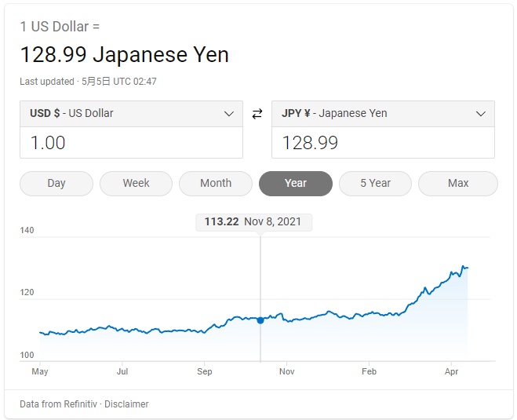Expand the JPY currency dropdown arrow
Image resolution: width=517 pixels, height=420 pixels.
[x=481, y=114]
